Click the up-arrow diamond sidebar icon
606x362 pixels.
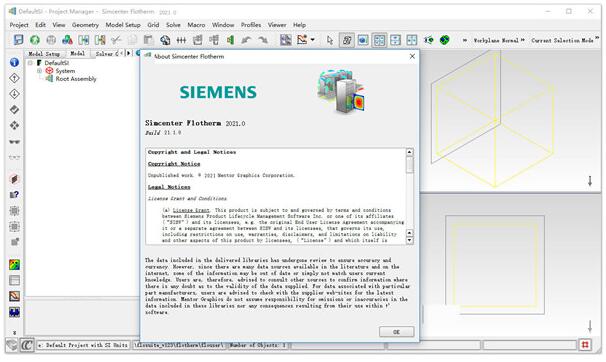coord(14,78)
